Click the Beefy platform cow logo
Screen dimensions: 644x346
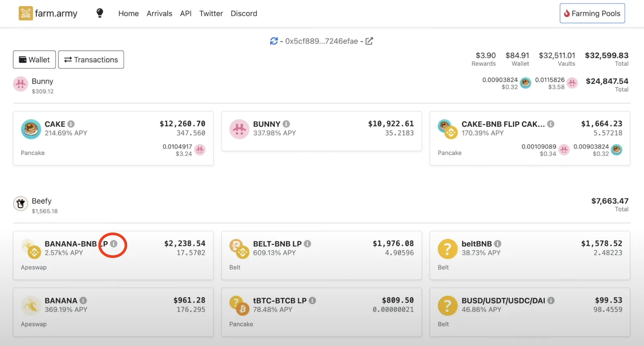pyautogui.click(x=21, y=204)
